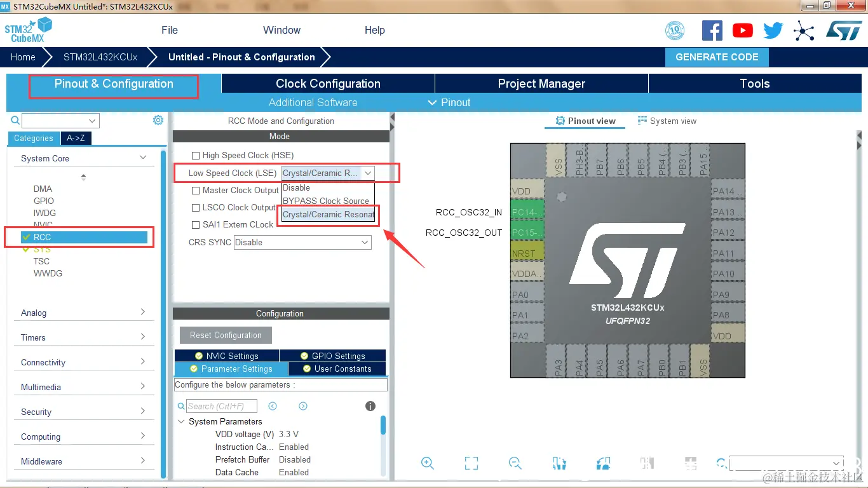Enable LSCO Clock Output checkbox
The height and width of the screenshot is (488, 868).
point(196,207)
